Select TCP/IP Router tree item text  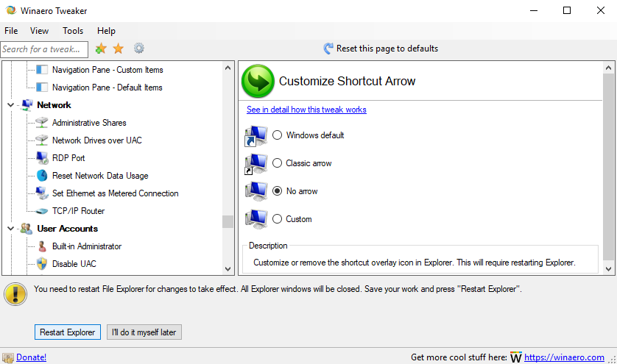(x=78, y=211)
